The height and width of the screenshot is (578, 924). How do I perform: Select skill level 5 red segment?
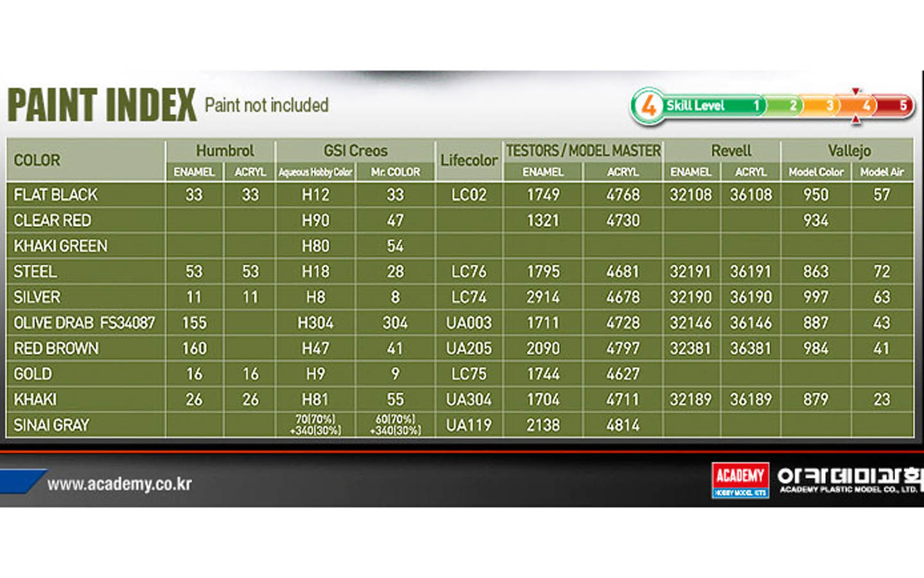tap(896, 105)
